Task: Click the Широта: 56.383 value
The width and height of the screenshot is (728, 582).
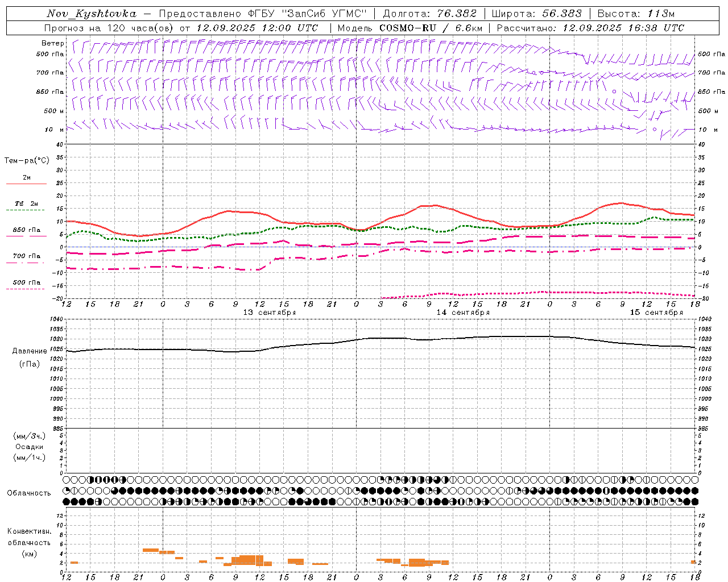Action: 537,14
